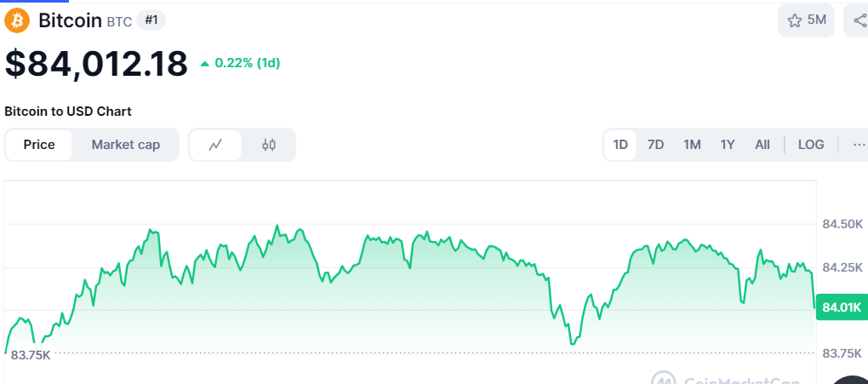Select the Market cap tab
Screen dimensions: 868x384
pos(126,145)
